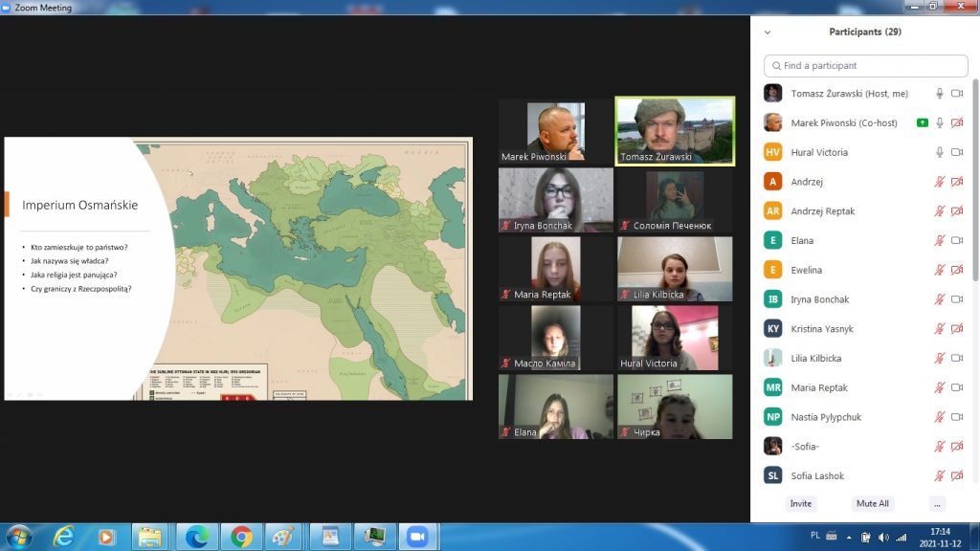Image resolution: width=980 pixels, height=551 pixels.
Task: Click the Zoom icon in the taskbar
Action: [415, 536]
